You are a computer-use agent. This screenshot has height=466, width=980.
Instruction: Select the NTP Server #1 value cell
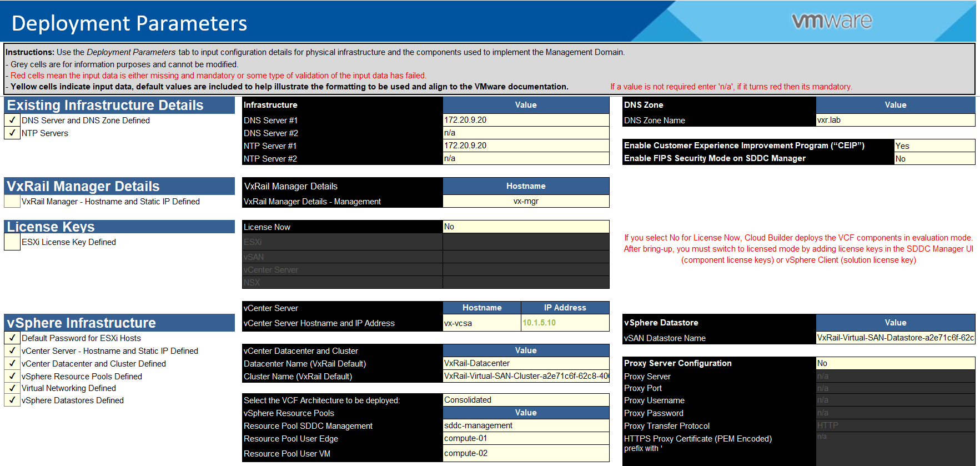pyautogui.click(x=526, y=146)
